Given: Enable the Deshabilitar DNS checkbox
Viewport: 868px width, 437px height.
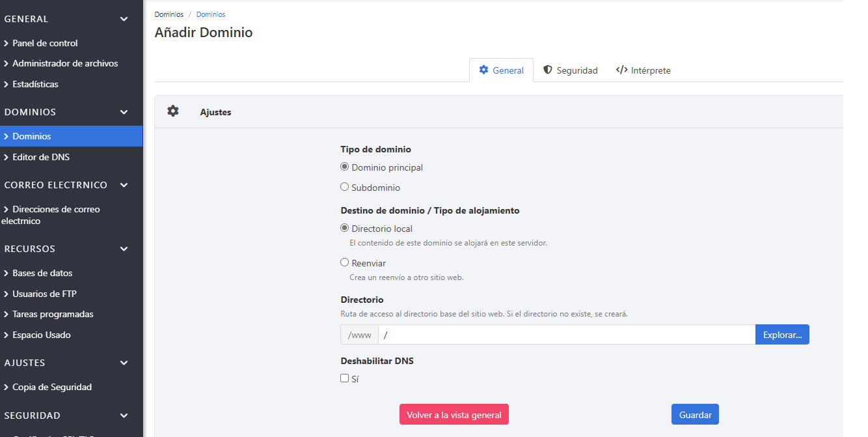Looking at the screenshot, I should (345, 378).
